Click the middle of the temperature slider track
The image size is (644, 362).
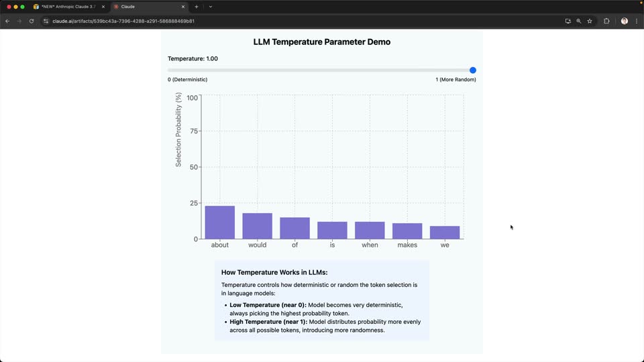click(321, 70)
